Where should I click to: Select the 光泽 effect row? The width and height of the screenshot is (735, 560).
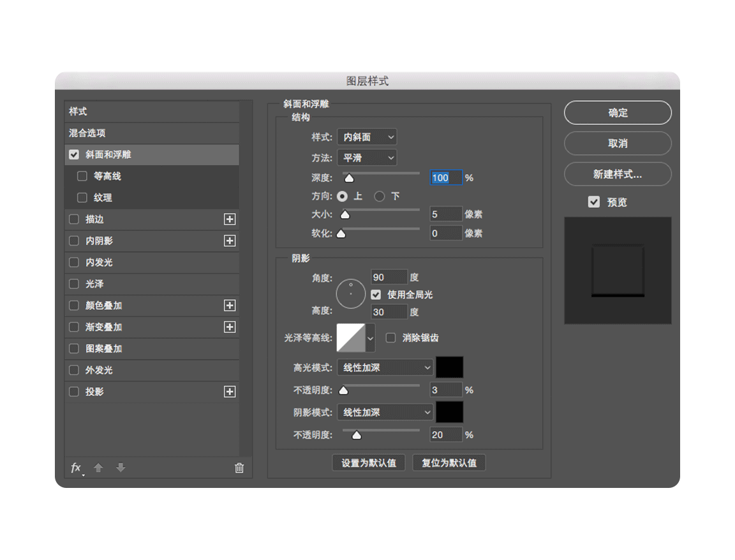tap(152, 284)
